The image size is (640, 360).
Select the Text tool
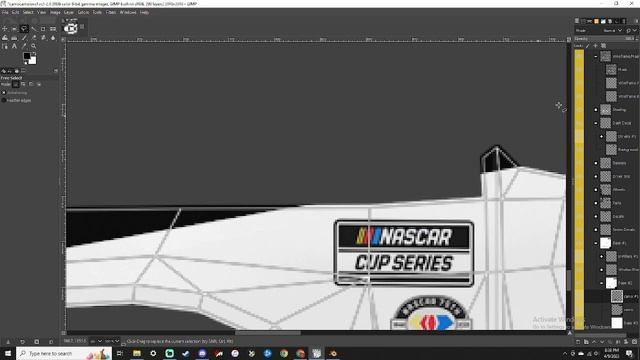pos(14,47)
